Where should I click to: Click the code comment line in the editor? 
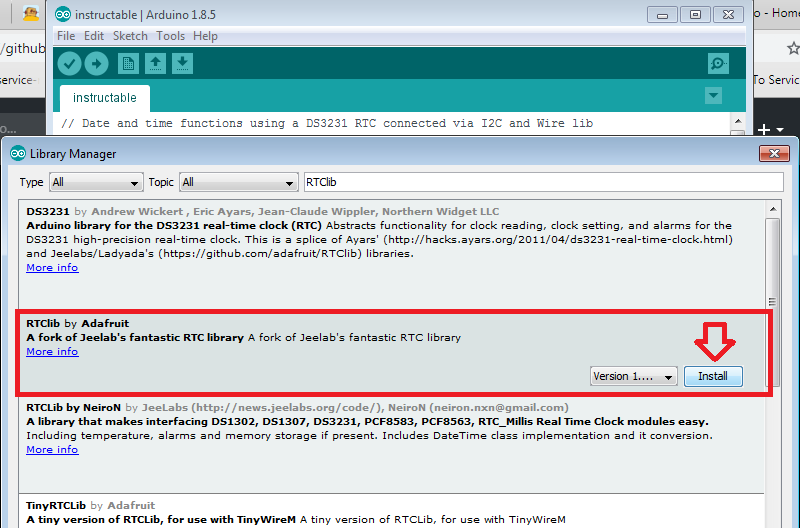(x=327, y=123)
